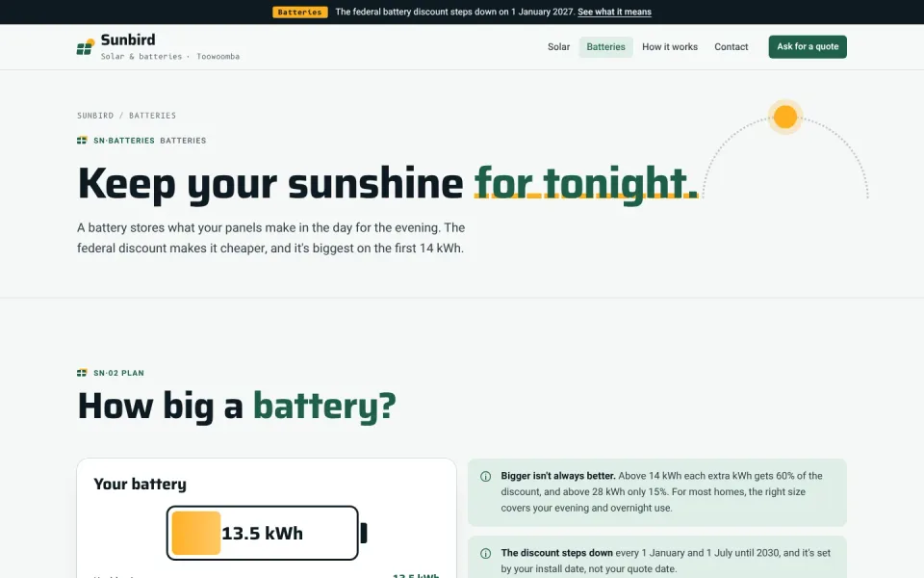
Task: Click the 'How big a battery?' heading
Action: tap(237, 406)
